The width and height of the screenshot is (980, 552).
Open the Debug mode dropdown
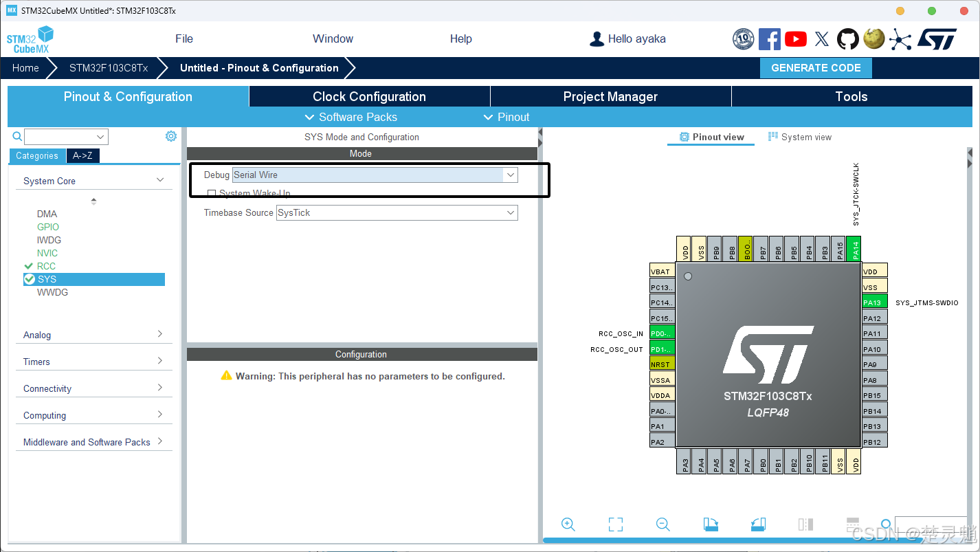tap(375, 175)
